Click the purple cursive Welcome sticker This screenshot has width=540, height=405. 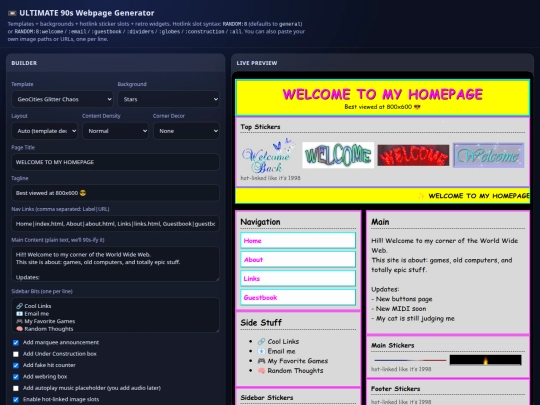488,156
